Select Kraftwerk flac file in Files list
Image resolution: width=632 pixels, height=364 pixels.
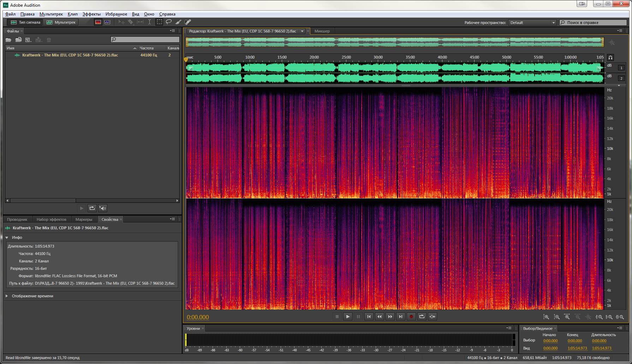(x=93, y=55)
